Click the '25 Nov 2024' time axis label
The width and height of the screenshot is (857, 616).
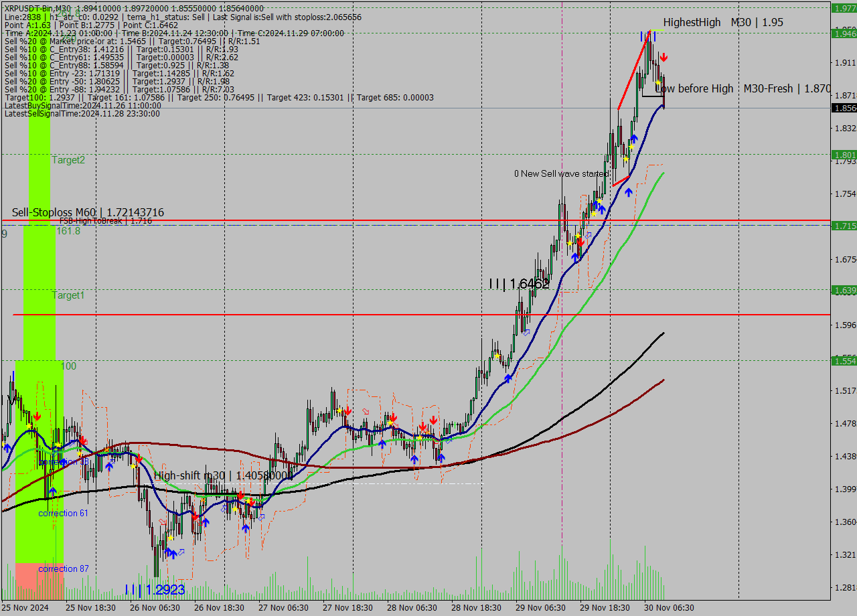point(25,608)
